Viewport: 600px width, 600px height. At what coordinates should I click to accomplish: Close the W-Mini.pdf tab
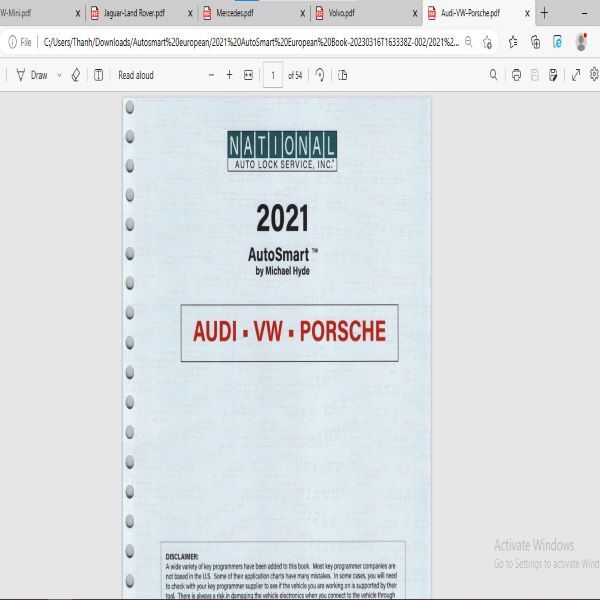pyautogui.click(x=78, y=14)
